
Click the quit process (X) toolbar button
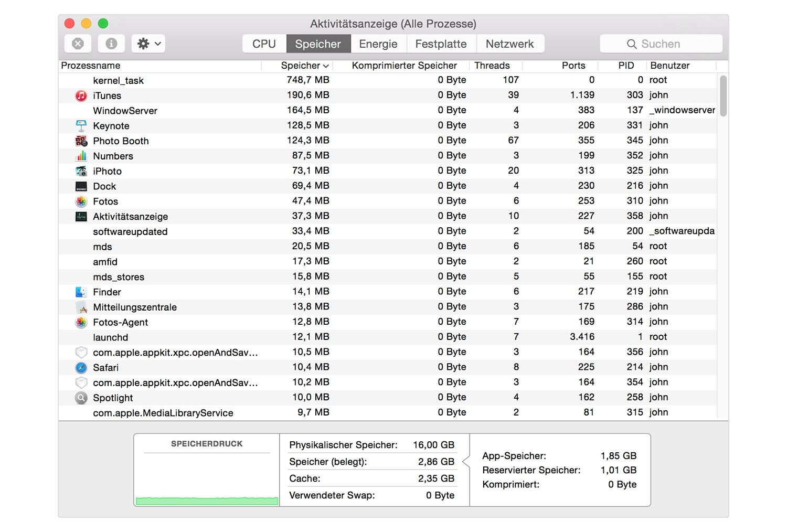point(78,44)
